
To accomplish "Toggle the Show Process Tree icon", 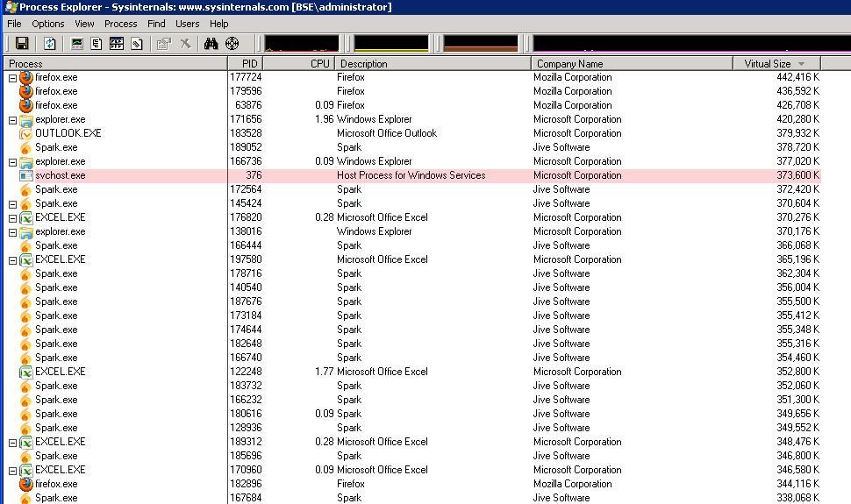I will click(x=97, y=44).
